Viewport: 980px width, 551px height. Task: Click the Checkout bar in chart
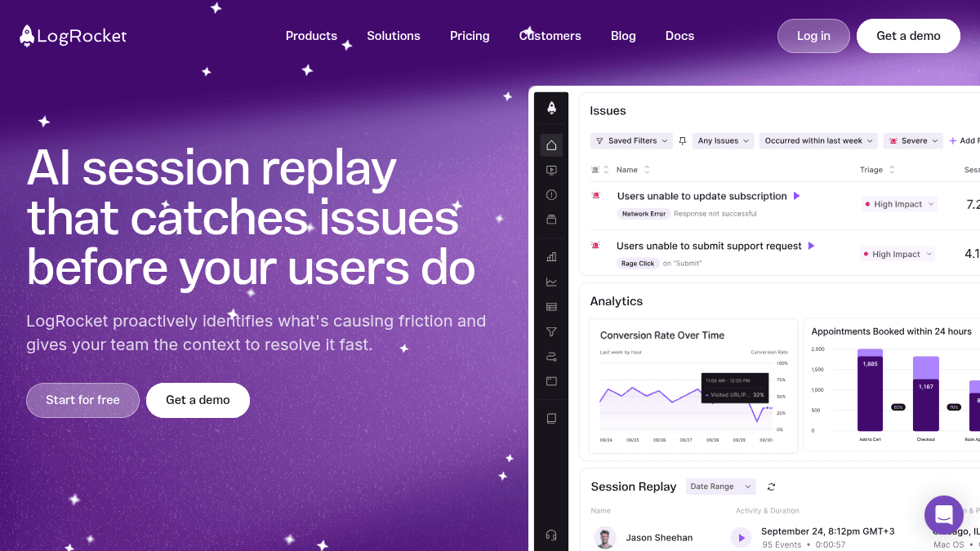tap(925, 393)
